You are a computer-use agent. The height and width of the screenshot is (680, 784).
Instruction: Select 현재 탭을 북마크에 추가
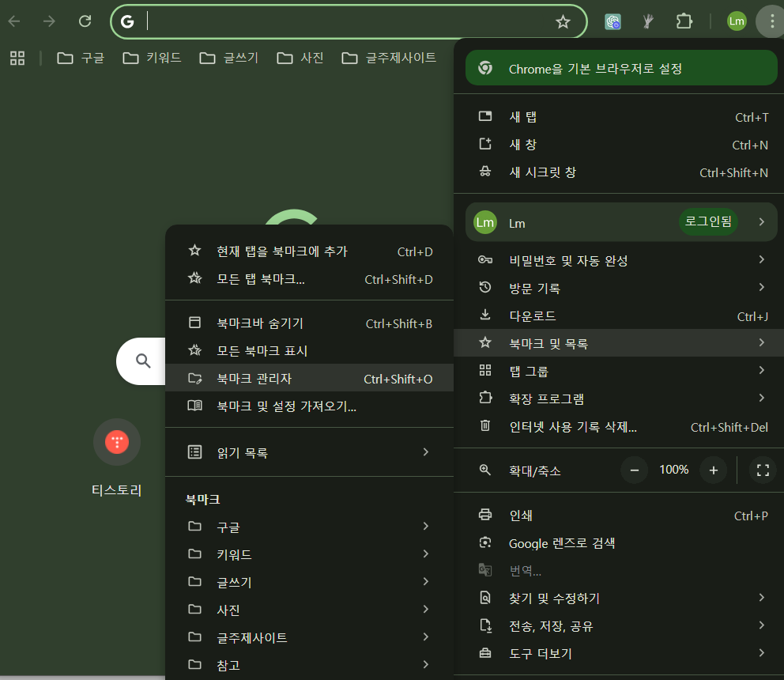(x=310, y=251)
